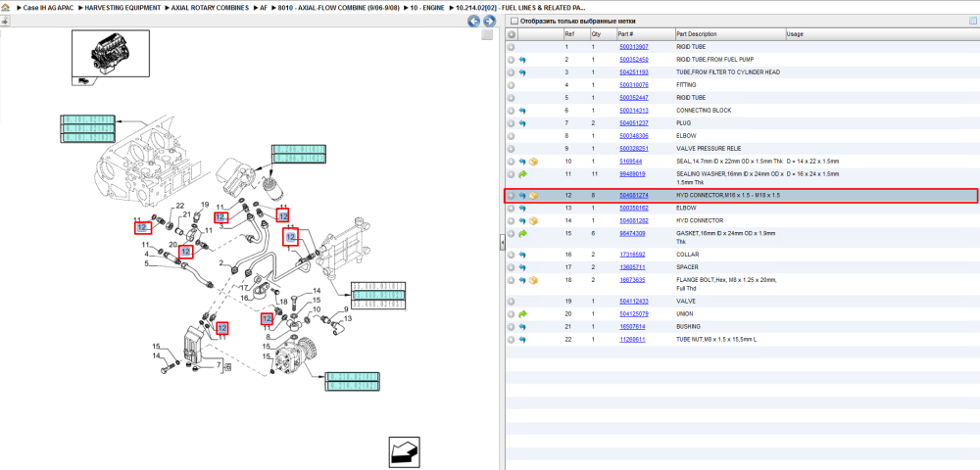Click blue arrow icon for BUSHING row

point(522,327)
